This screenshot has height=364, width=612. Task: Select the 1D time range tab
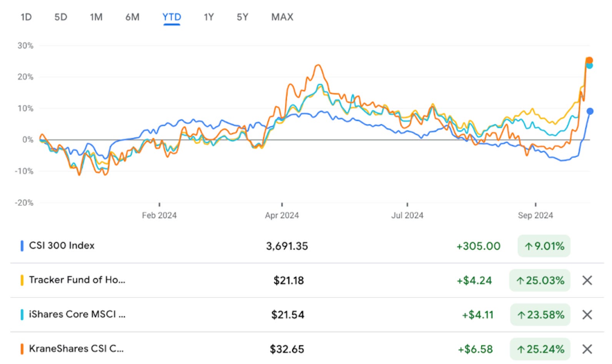(x=26, y=17)
